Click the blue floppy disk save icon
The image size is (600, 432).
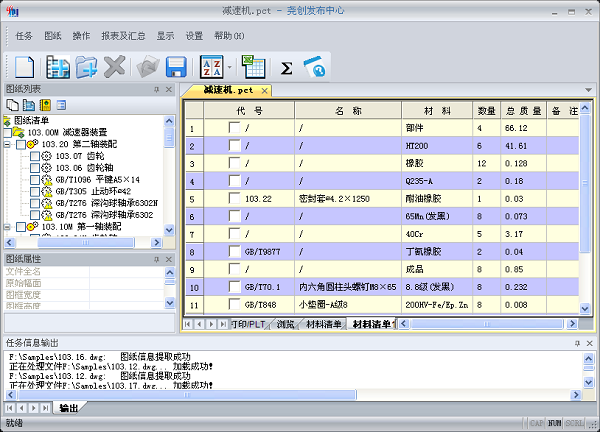(177, 67)
